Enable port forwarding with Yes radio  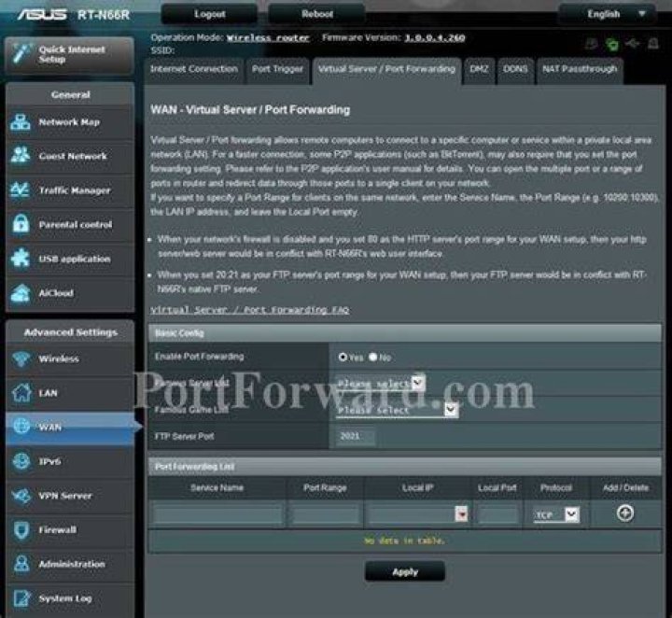point(343,357)
